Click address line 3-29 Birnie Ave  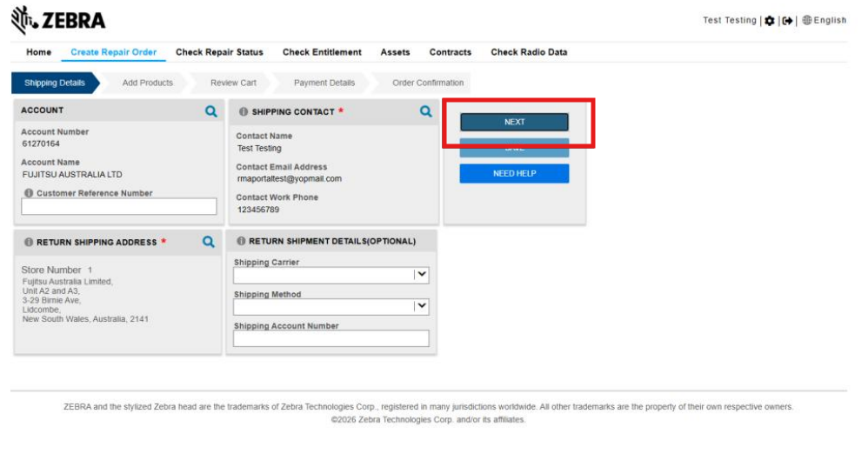point(51,300)
